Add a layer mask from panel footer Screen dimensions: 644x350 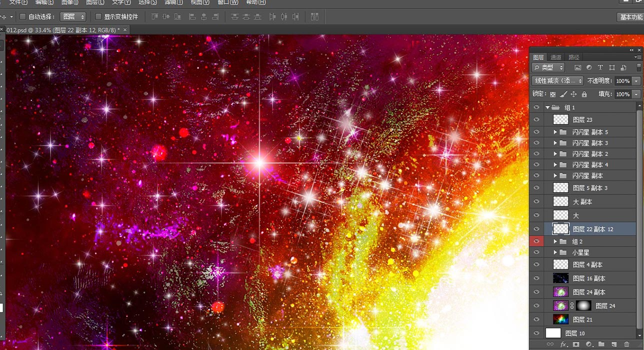coord(576,344)
